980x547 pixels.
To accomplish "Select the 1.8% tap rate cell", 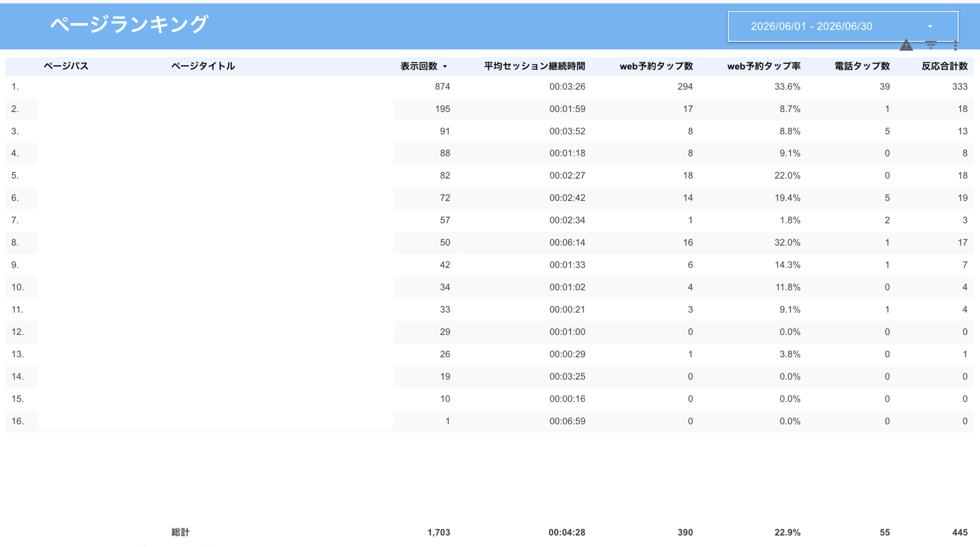I will (790, 220).
